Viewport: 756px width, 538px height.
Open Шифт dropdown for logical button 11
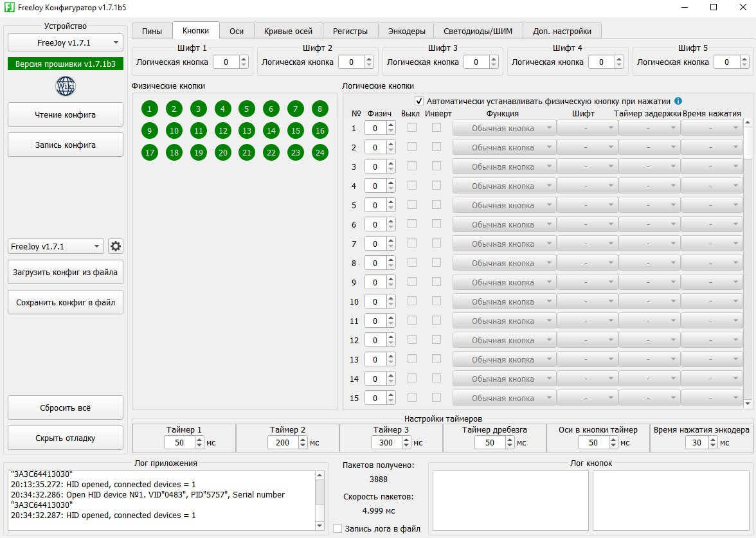pyautogui.click(x=587, y=321)
